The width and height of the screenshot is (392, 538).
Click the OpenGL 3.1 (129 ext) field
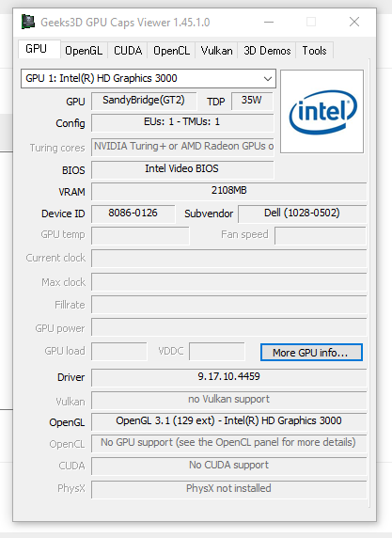(228, 421)
